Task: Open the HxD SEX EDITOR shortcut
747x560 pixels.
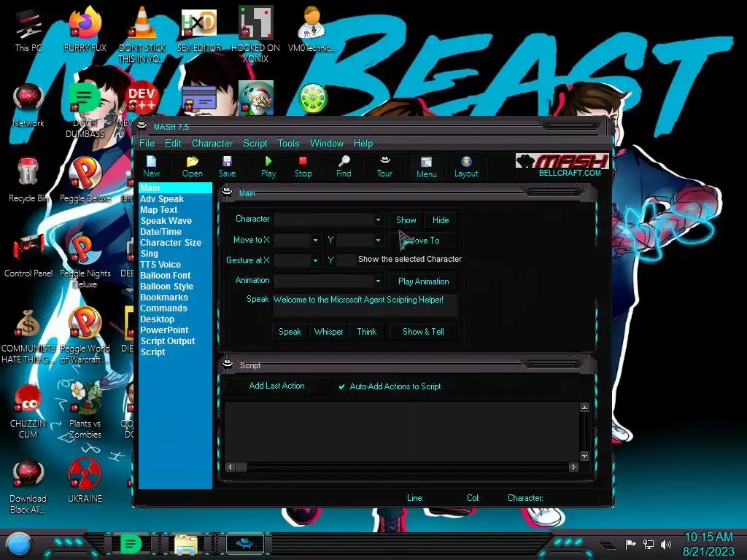Action: pyautogui.click(x=199, y=30)
